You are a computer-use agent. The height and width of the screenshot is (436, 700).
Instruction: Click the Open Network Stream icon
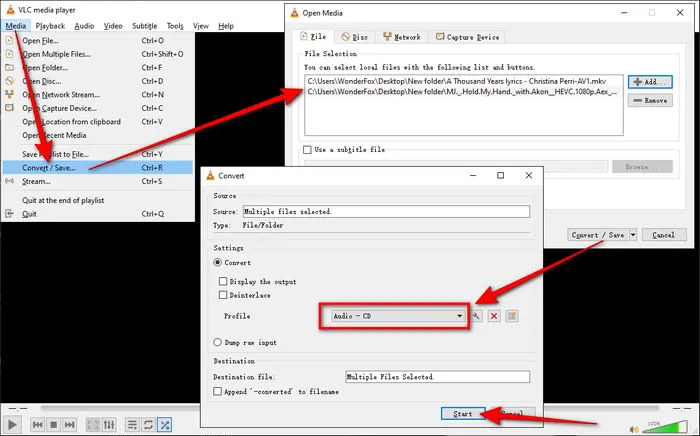pyautogui.click(x=9, y=94)
